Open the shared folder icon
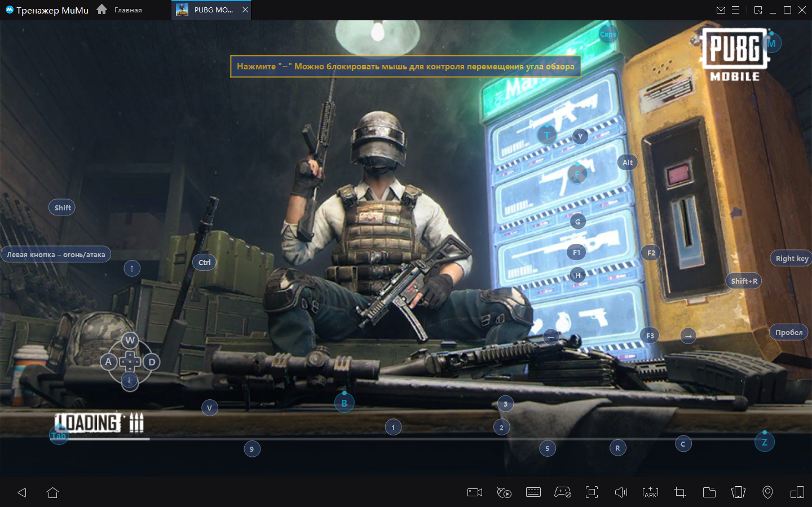The width and height of the screenshot is (812, 507). [x=709, y=492]
